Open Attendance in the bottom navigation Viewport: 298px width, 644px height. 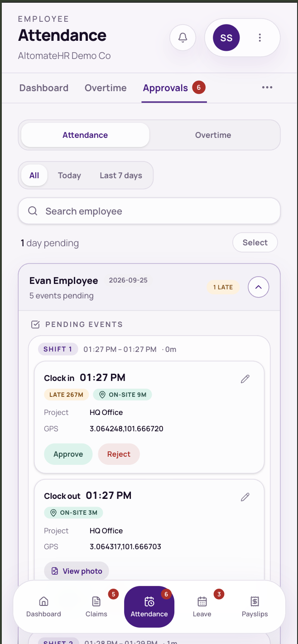(149, 607)
